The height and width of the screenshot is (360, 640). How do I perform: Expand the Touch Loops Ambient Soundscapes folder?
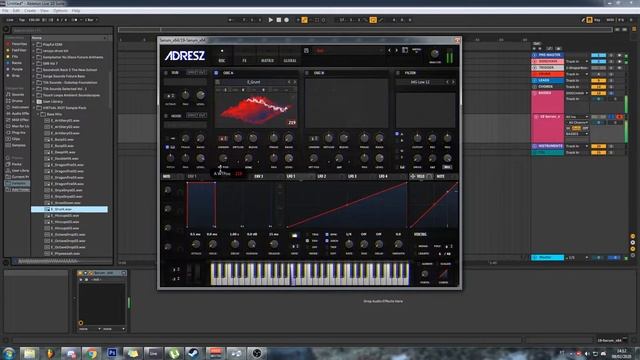point(34,95)
